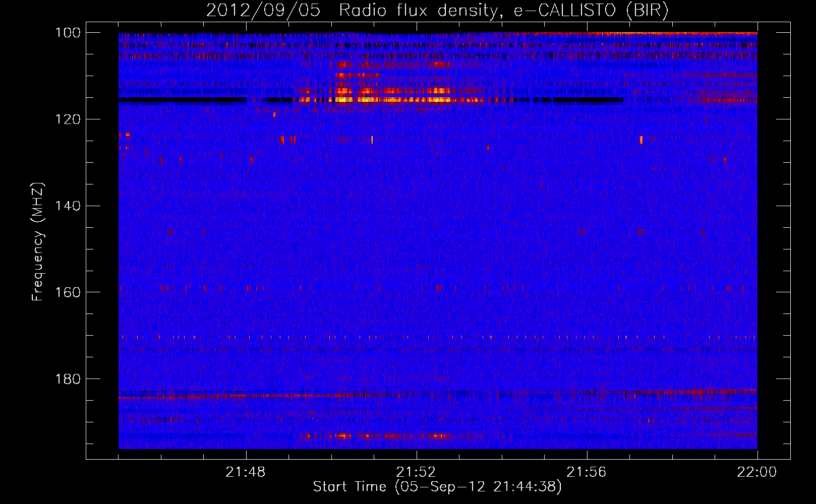
Task: Click the 100 frequency tick label
Action: click(x=68, y=33)
